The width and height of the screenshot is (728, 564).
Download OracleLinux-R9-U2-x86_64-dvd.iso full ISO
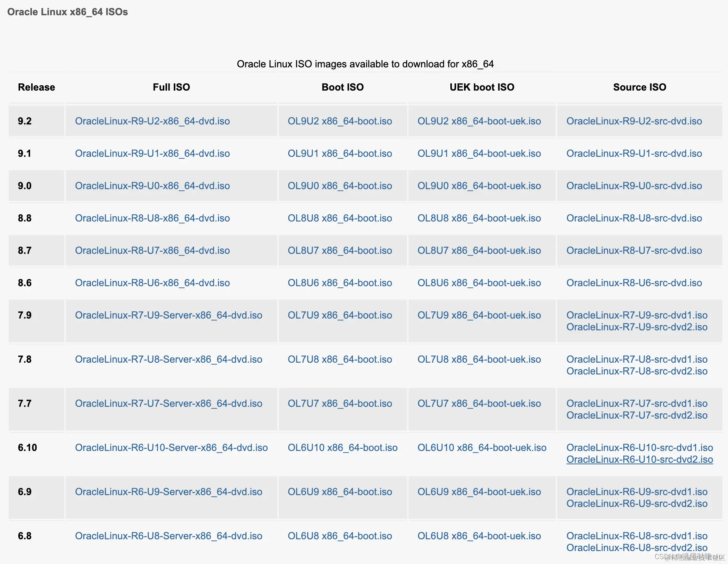[152, 121]
